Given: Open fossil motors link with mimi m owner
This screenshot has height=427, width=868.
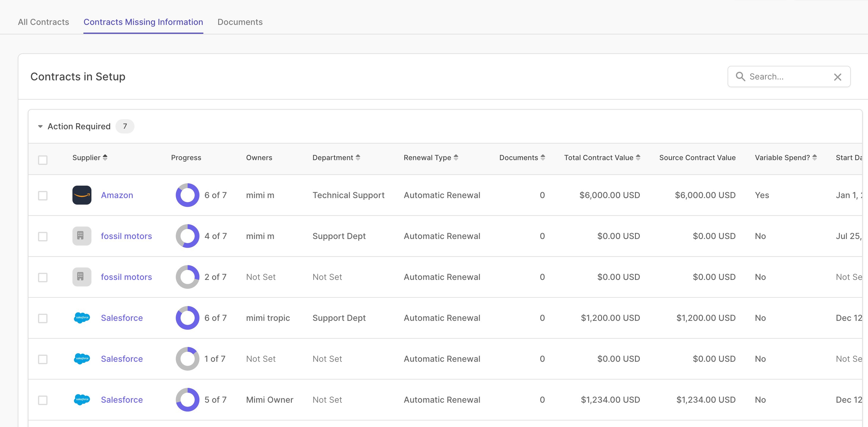Looking at the screenshot, I should (x=126, y=236).
